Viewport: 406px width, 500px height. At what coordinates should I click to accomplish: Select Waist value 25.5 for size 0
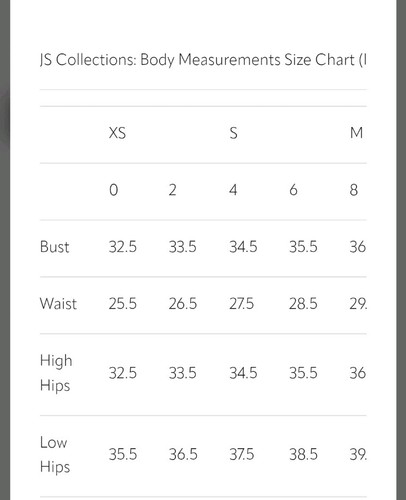coord(123,304)
